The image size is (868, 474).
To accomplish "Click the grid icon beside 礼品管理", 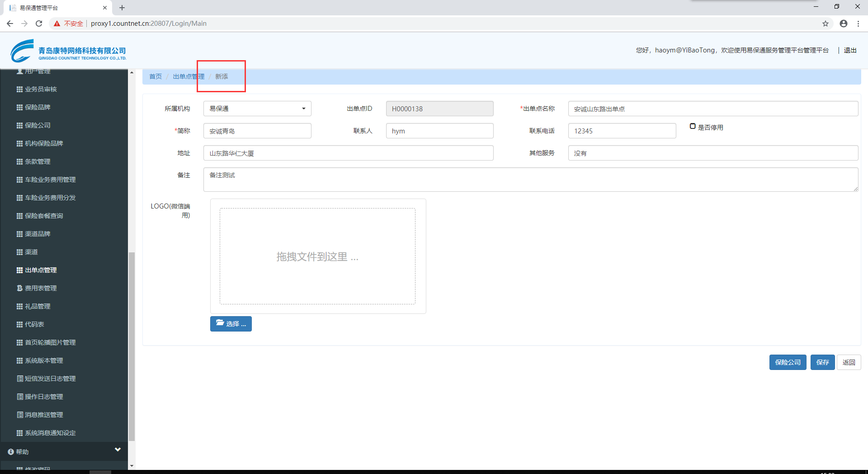I will coord(19,306).
